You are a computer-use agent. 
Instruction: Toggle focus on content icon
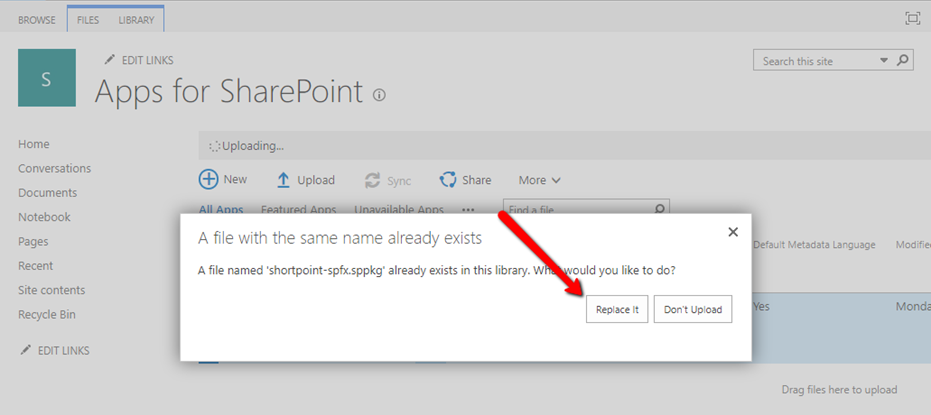pyautogui.click(x=913, y=18)
